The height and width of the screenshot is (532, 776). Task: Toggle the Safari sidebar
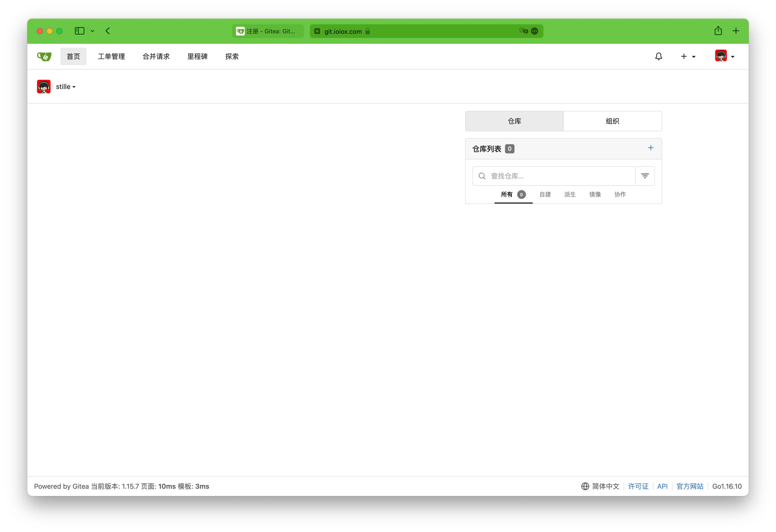[80, 31]
